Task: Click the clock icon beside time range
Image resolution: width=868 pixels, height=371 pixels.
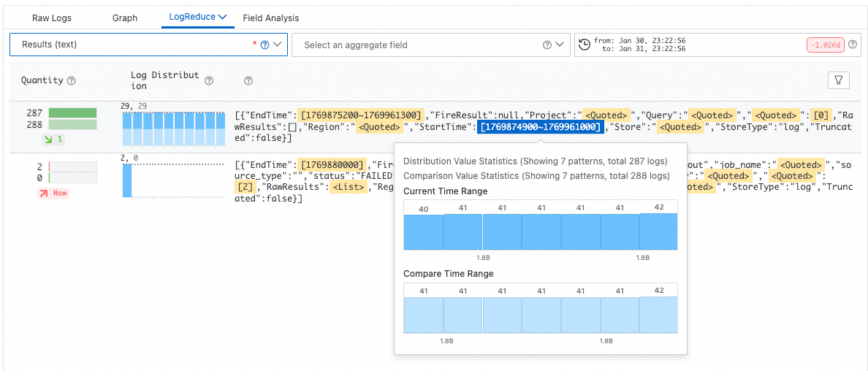Action: 585,45
